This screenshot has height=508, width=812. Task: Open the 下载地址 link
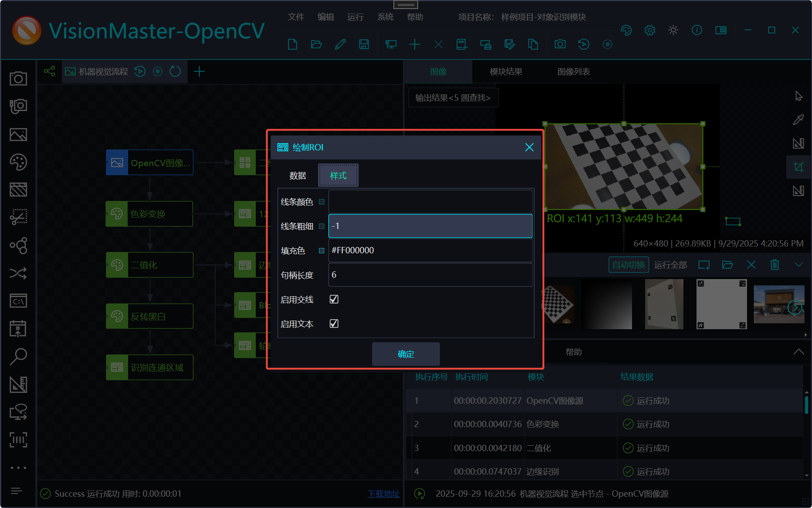click(x=384, y=494)
